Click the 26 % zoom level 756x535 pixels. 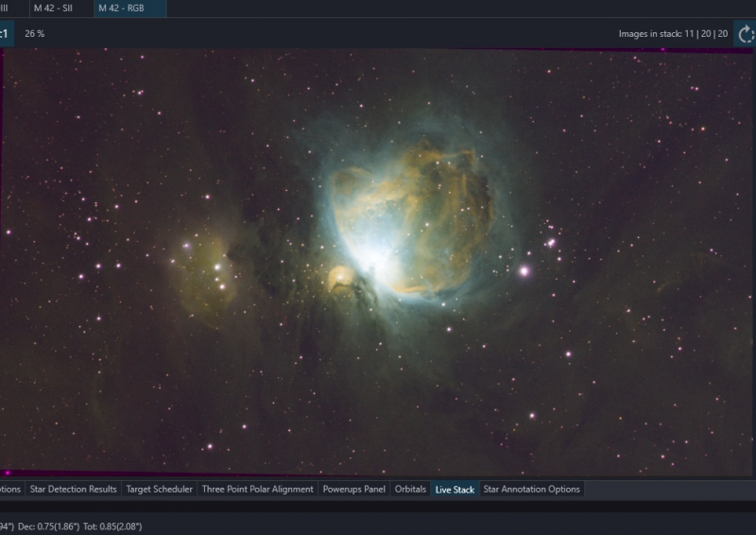(35, 34)
